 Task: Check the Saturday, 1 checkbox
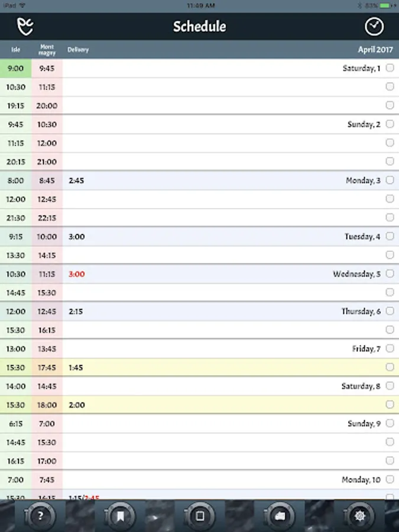(390, 68)
